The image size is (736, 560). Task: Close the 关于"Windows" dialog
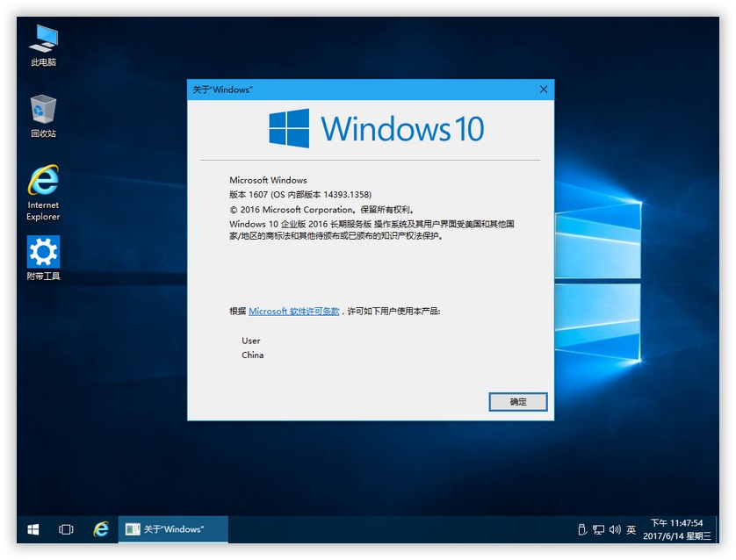[544, 90]
